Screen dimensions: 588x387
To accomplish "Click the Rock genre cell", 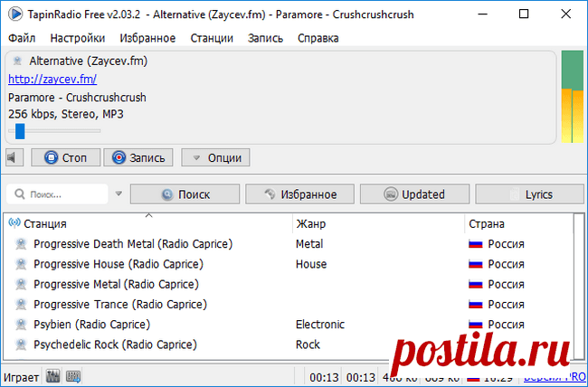I will coord(308,345).
